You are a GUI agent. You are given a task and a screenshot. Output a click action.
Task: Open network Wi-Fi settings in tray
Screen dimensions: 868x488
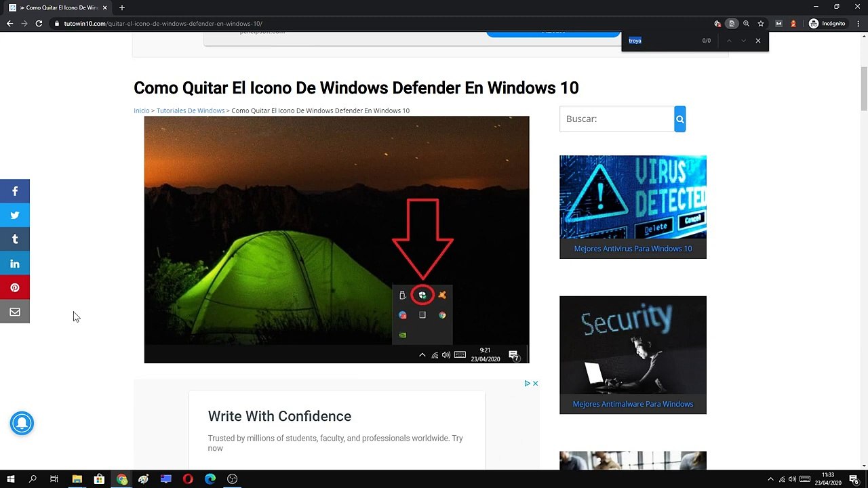tap(782, 479)
